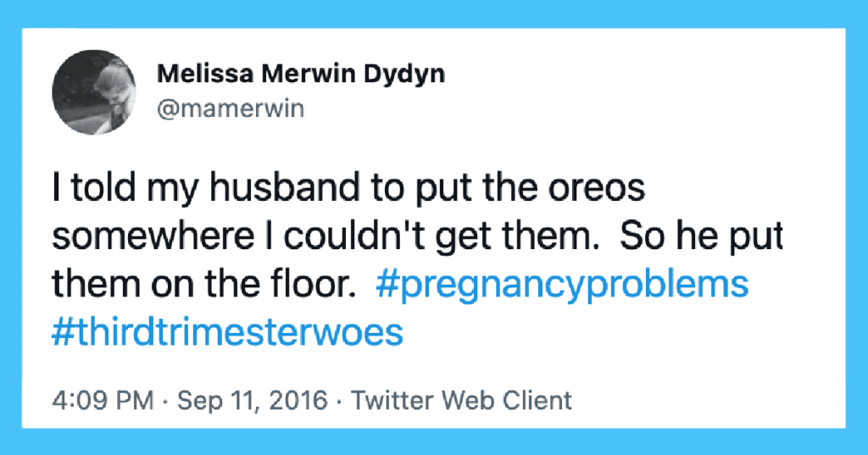Click the display name Melissa Merwin Dydyn
The width and height of the screenshot is (868, 455).
pos(301,75)
